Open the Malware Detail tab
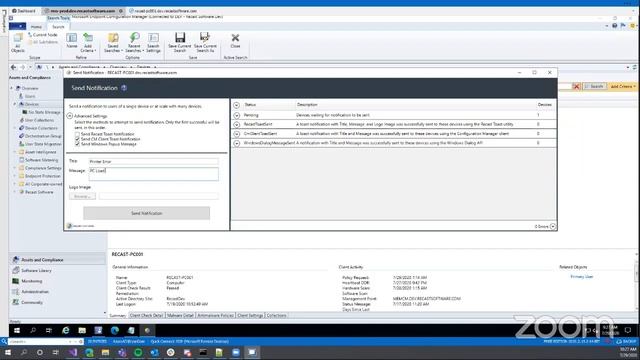640x360 pixels. [x=180, y=316]
